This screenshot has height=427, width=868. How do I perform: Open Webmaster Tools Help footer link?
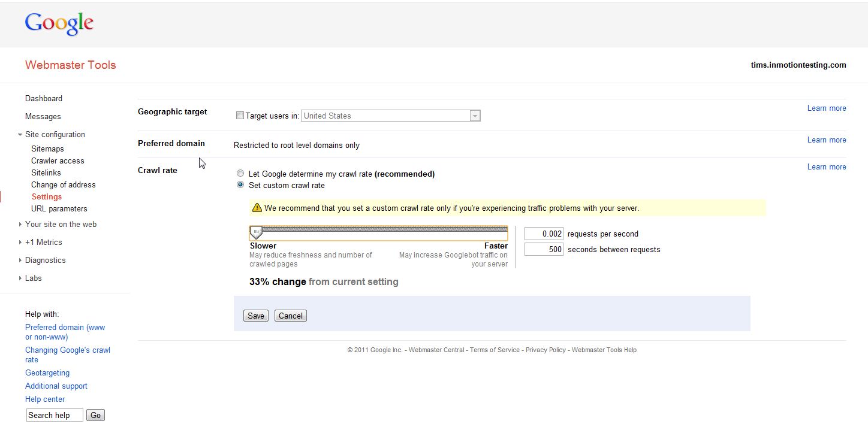[604, 350]
